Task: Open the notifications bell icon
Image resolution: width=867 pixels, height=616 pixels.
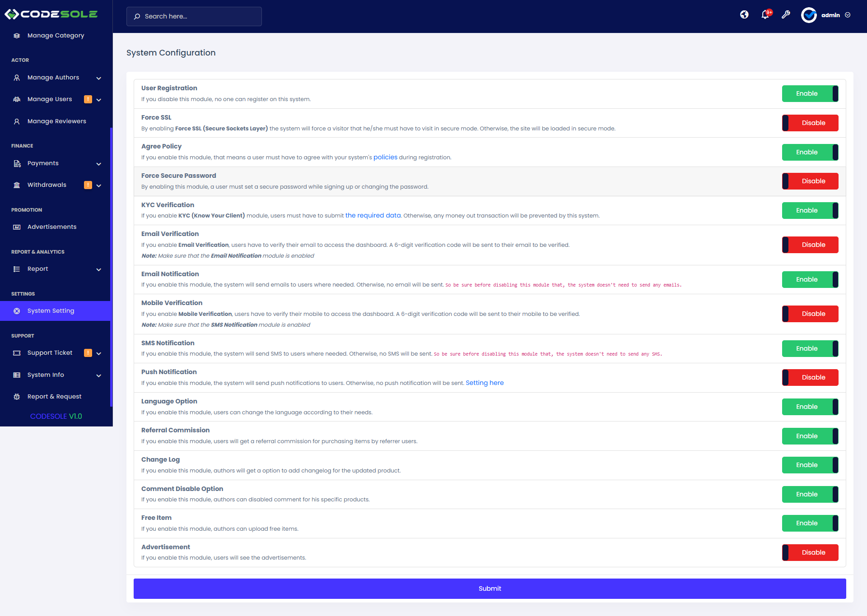Action: point(765,15)
